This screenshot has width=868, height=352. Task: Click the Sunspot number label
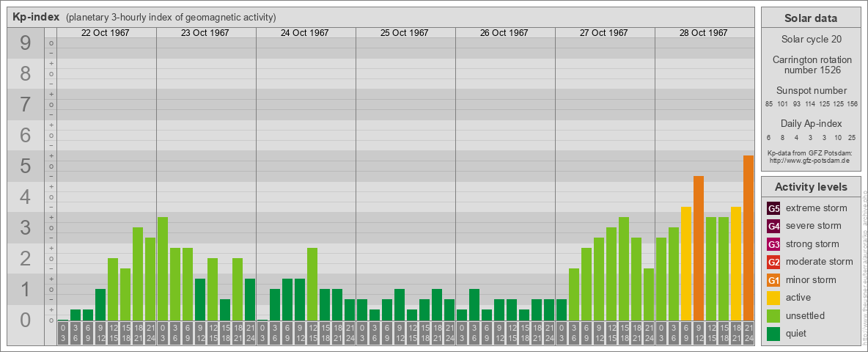click(x=811, y=91)
